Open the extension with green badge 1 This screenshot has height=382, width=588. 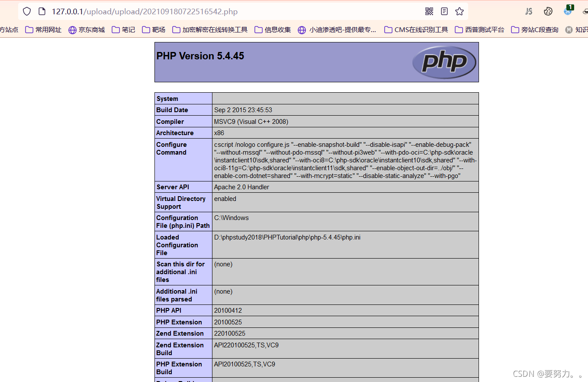point(568,10)
